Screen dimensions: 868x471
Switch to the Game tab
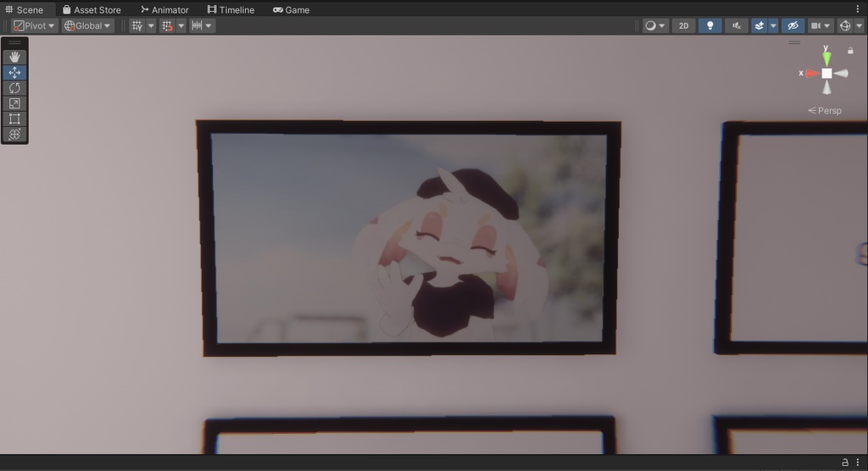click(x=292, y=9)
